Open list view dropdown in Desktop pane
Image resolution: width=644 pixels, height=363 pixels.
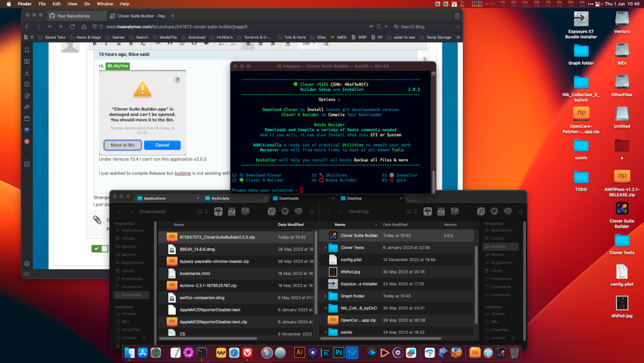(411, 211)
